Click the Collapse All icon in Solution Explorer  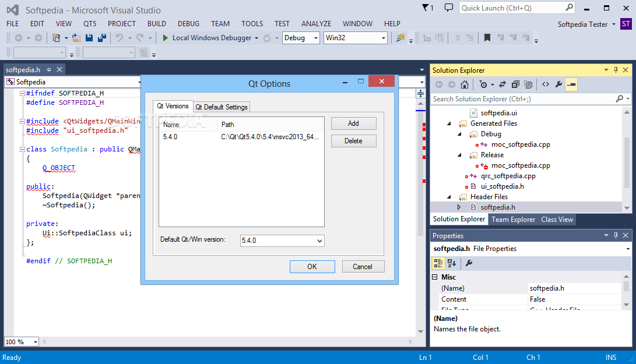(x=515, y=84)
